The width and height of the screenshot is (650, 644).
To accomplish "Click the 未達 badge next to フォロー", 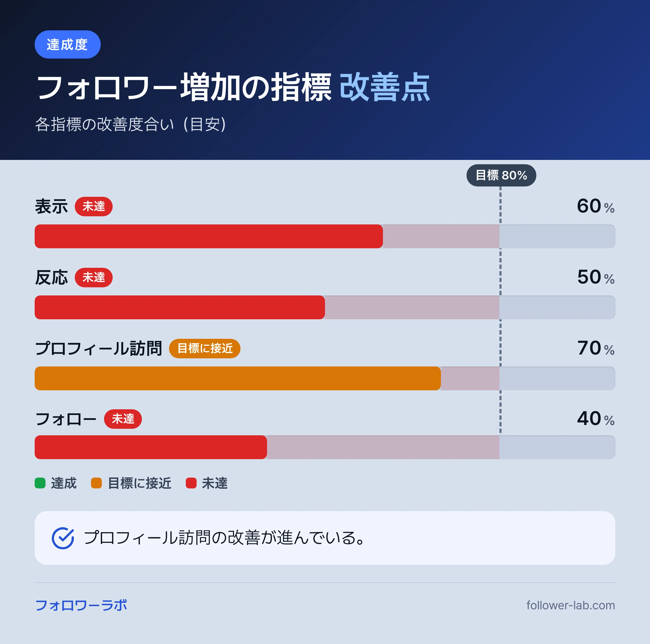I will tap(123, 419).
